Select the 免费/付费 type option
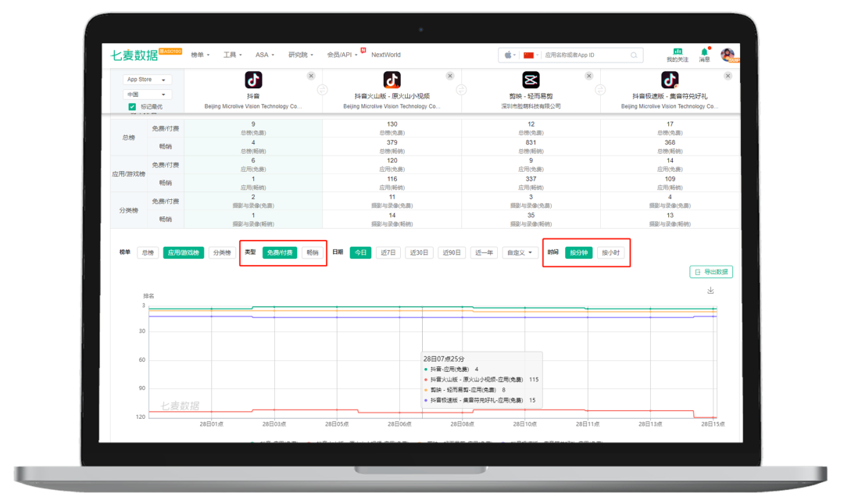The image size is (844, 504). 280,252
